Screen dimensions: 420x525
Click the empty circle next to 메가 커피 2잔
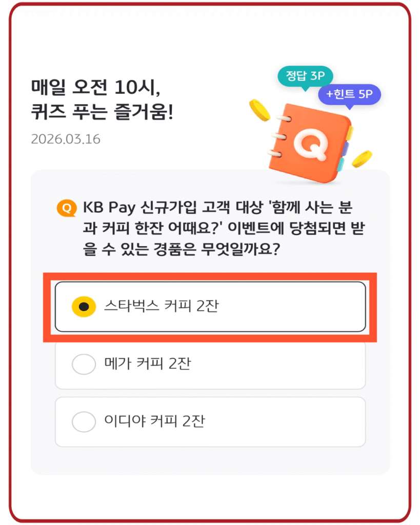pyautogui.click(x=84, y=364)
